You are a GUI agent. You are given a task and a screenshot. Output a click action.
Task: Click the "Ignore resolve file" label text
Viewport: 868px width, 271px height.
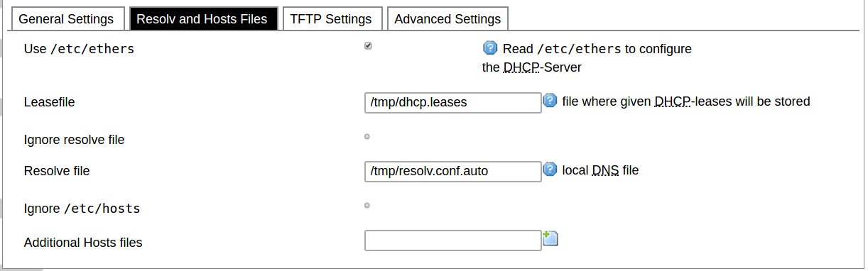[x=75, y=140]
